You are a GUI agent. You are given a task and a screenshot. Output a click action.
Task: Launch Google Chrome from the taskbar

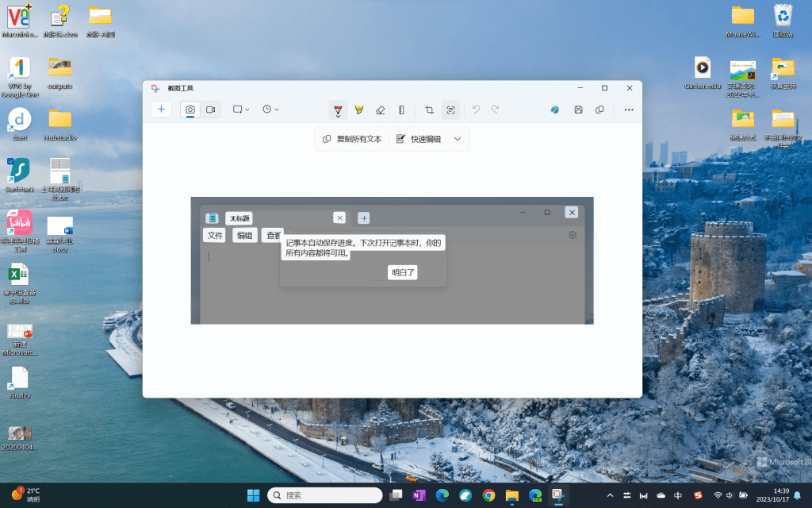tap(488, 495)
